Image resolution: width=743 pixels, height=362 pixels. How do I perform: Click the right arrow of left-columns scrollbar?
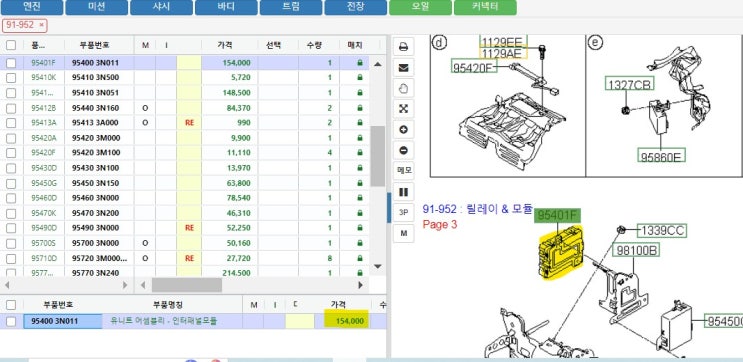[x=125, y=285]
